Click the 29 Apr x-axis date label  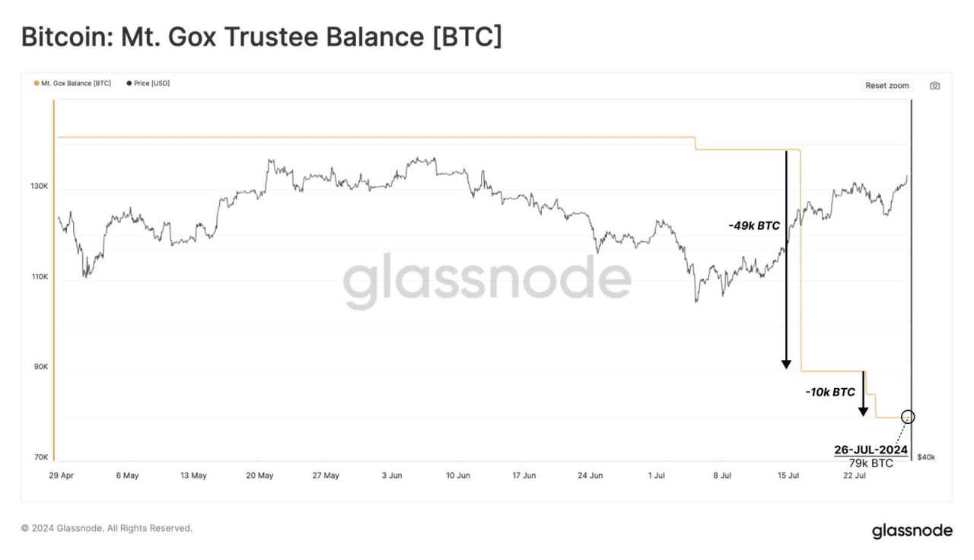click(x=61, y=476)
